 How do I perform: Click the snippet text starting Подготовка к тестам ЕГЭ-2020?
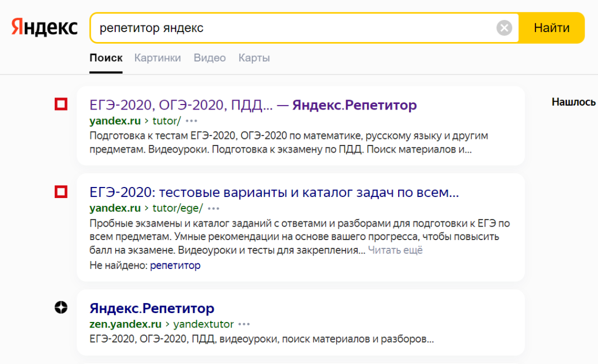point(288,143)
